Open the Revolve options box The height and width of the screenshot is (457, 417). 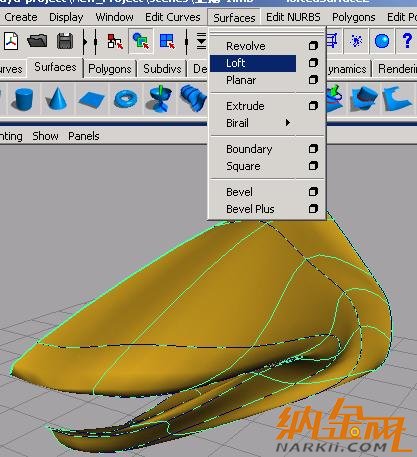tap(313, 46)
